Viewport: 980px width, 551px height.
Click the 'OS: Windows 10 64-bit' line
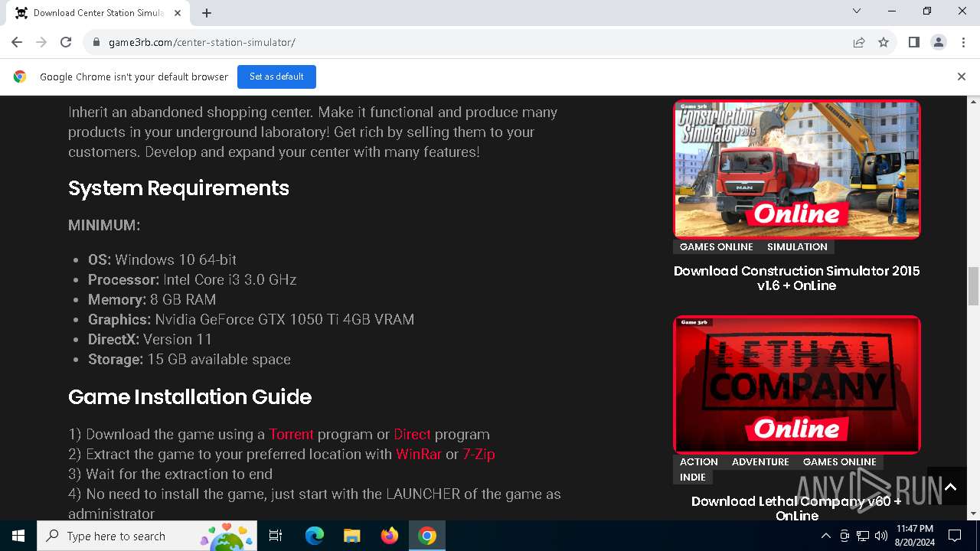pyautogui.click(x=162, y=259)
